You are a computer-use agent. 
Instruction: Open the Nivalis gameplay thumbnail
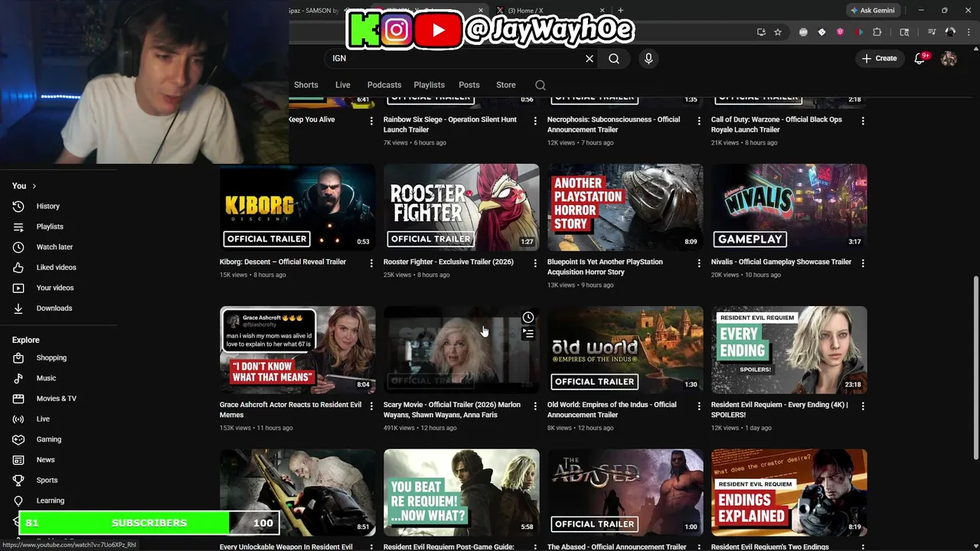point(789,207)
